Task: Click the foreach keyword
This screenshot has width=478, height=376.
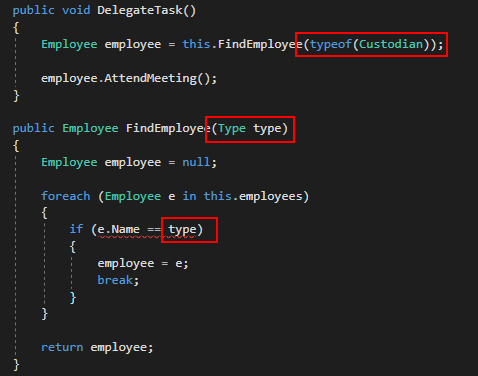Action: click(66, 196)
